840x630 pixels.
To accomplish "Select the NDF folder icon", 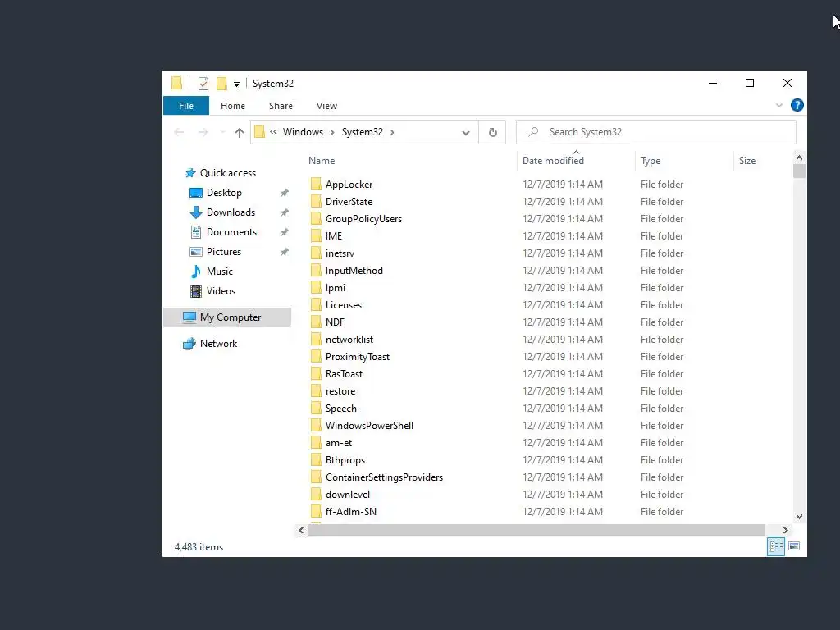I will [316, 322].
